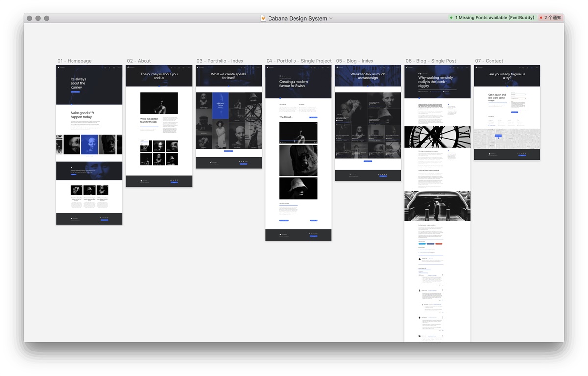Select the 03 - Portfolio - Index artboard title
Image resolution: width=588 pixels, height=376 pixels.
[x=220, y=61]
